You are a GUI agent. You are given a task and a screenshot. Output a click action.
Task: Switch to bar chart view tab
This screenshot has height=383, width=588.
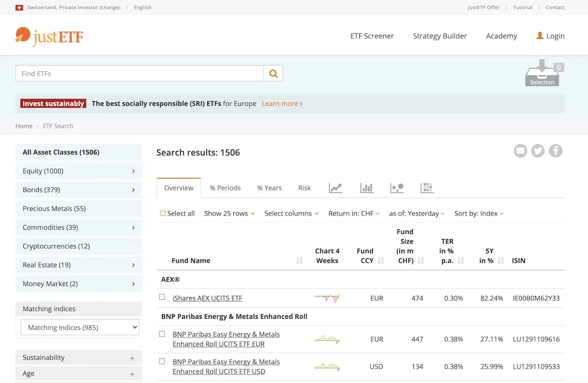(x=367, y=188)
